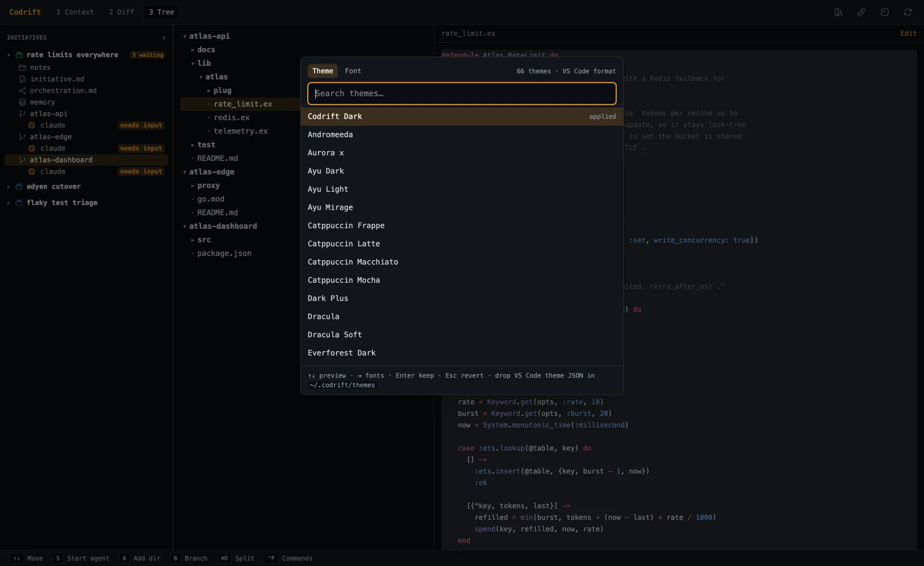Choose the Dark Plus theme
Viewport: 924px width, 566px height.
pyautogui.click(x=462, y=298)
